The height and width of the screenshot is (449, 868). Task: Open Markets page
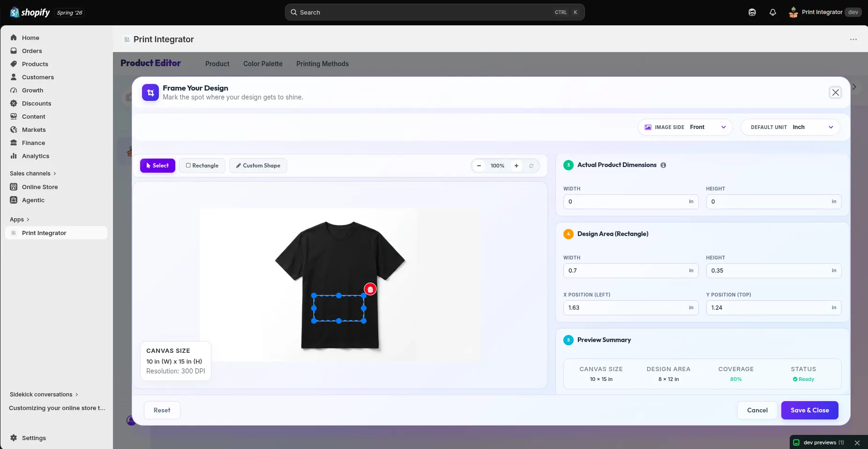coord(34,129)
